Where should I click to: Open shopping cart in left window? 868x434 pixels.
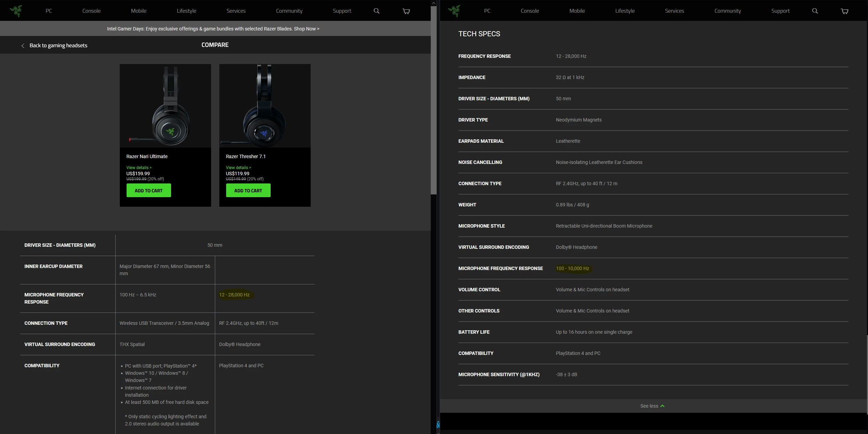click(406, 11)
